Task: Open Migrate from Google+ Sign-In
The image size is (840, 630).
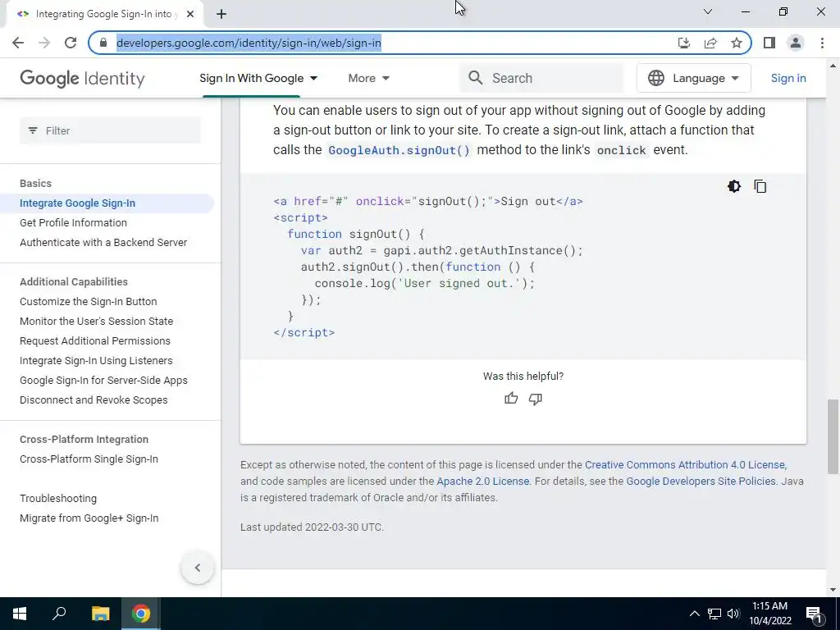Action: pos(89,518)
